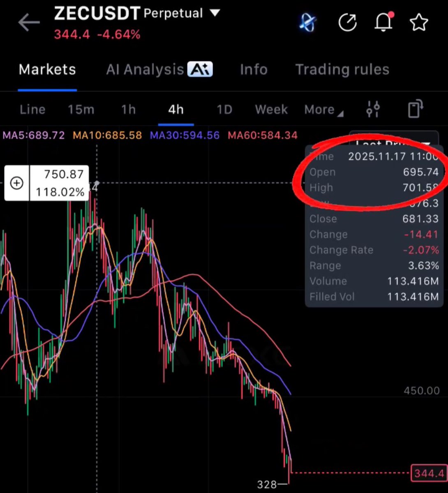Tap the Volume 113.416M value
448x493 pixels.
coord(413,281)
